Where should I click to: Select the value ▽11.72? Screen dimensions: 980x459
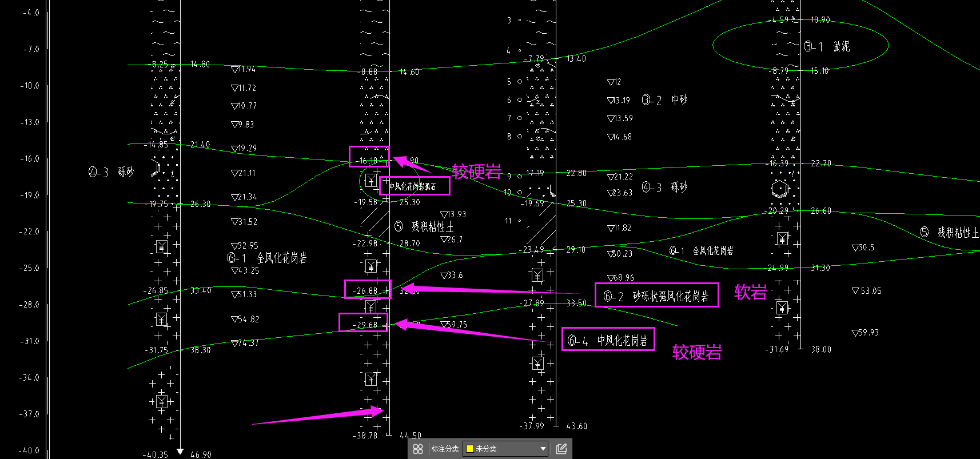click(x=244, y=88)
